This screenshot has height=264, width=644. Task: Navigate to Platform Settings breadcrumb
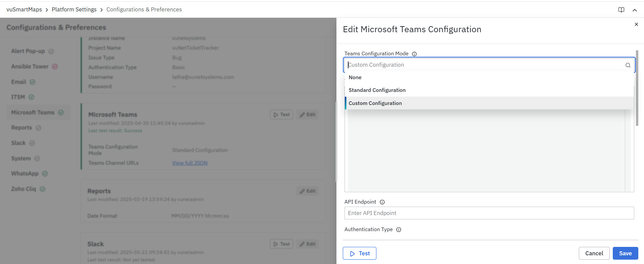(74, 9)
